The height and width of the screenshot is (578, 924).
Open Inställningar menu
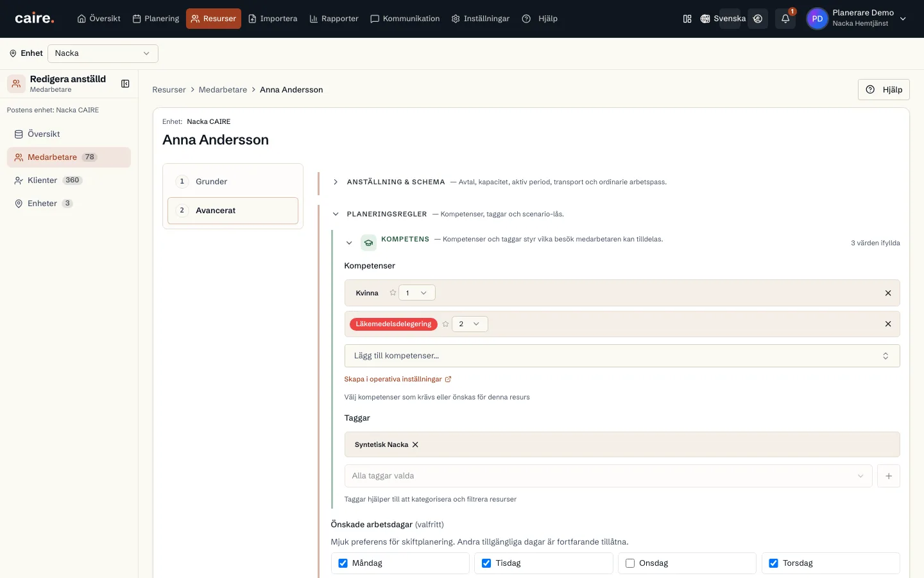[481, 19]
